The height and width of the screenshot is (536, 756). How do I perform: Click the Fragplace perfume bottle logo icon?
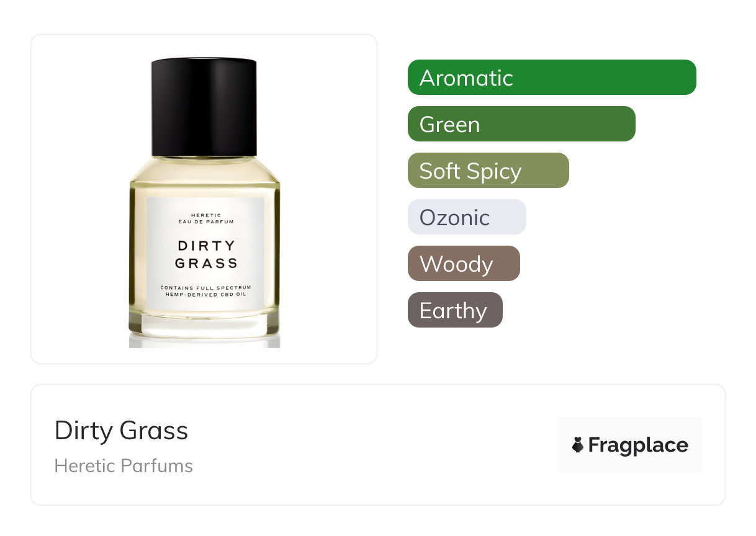coord(578,445)
